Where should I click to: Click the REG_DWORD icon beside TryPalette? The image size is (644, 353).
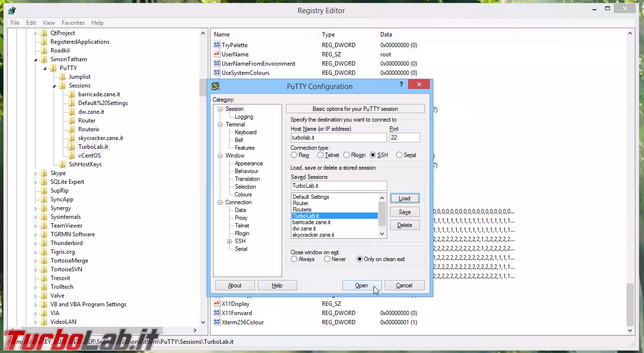216,45
